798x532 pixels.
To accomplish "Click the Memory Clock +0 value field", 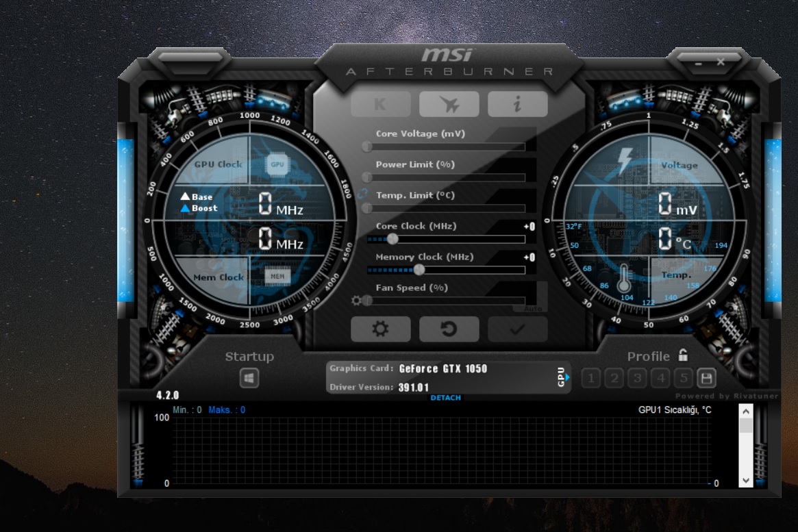I will click(529, 257).
